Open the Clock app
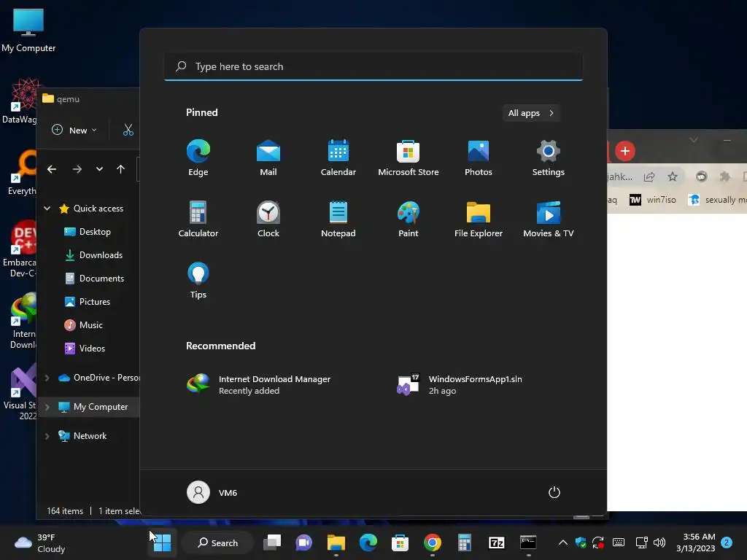This screenshot has width=747, height=560. coord(268,219)
